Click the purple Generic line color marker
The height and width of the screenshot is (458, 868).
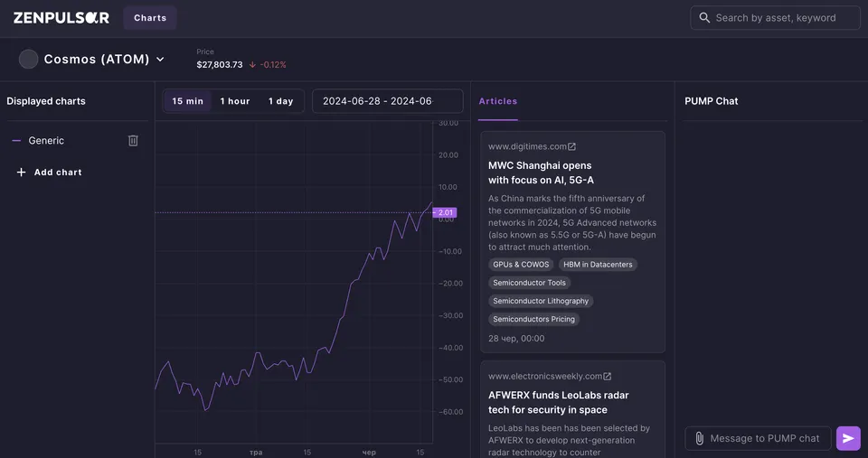pyautogui.click(x=16, y=141)
